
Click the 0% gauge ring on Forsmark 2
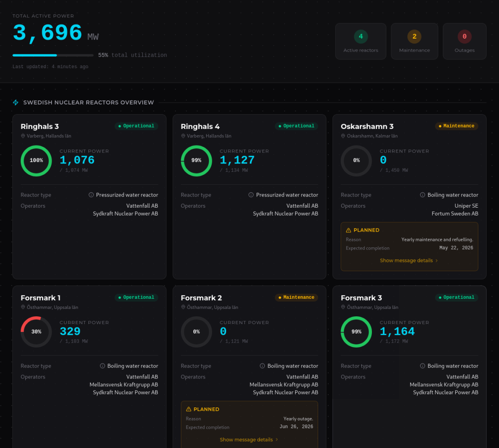coord(197,332)
